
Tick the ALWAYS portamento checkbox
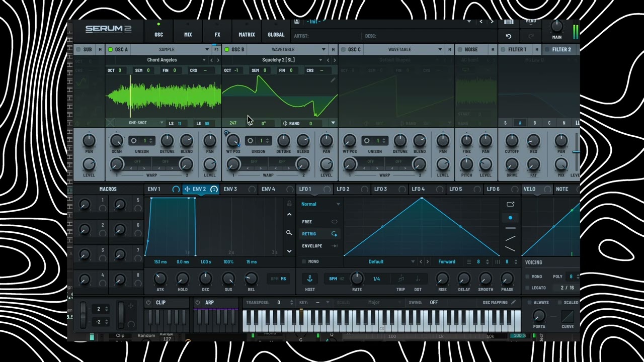coord(530,302)
